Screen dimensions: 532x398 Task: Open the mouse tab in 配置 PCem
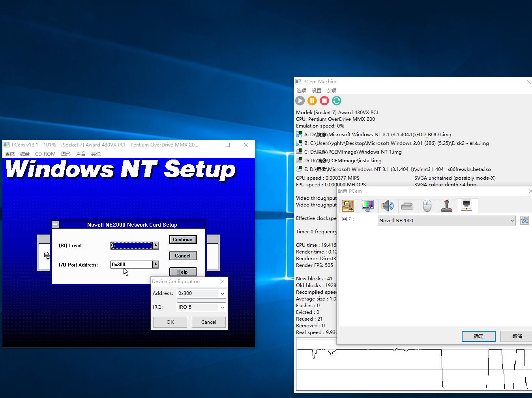[427, 205]
